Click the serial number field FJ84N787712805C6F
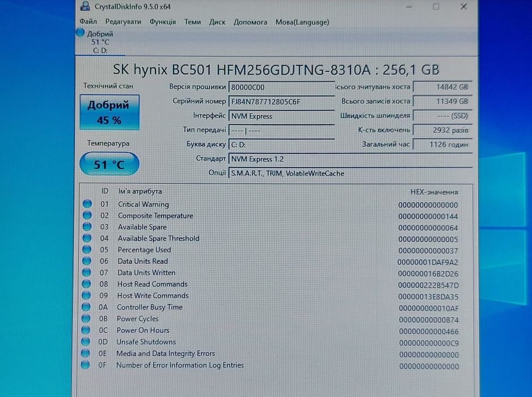This screenshot has height=397, width=532. pyautogui.click(x=282, y=102)
